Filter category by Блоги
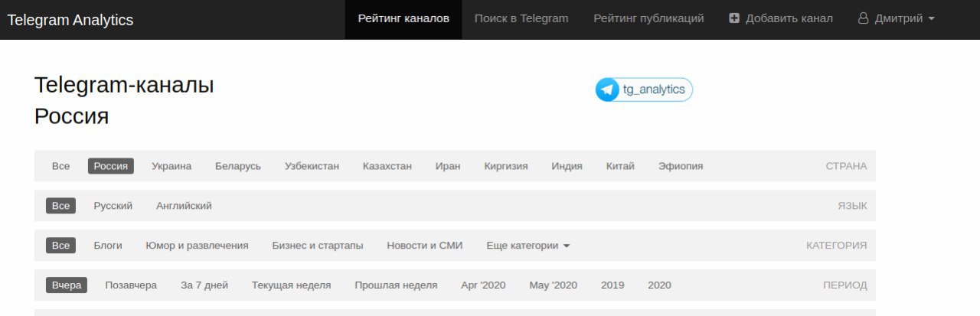This screenshot has width=980, height=316. tap(108, 246)
